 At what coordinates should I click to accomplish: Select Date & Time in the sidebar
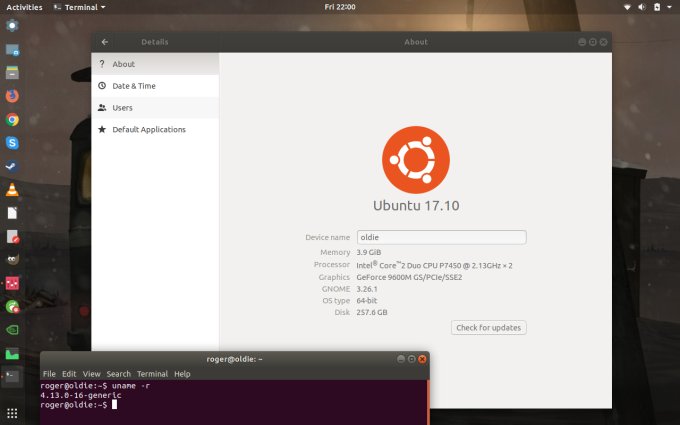pyautogui.click(x=134, y=86)
